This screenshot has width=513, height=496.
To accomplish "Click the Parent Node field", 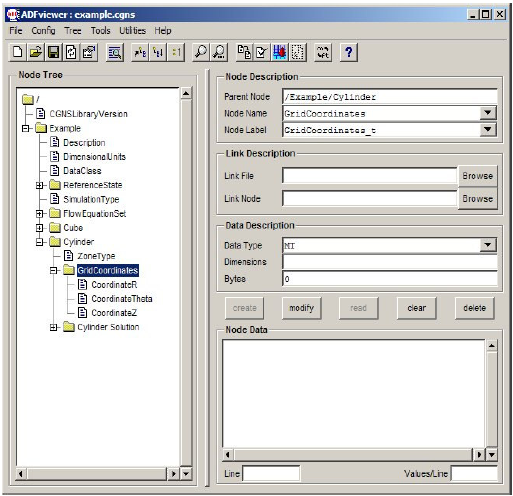I will 389,97.
